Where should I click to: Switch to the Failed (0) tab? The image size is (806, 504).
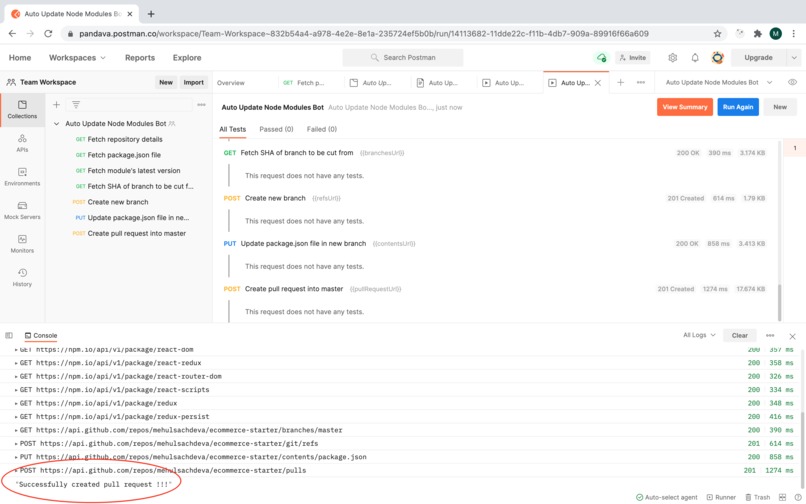(x=322, y=129)
